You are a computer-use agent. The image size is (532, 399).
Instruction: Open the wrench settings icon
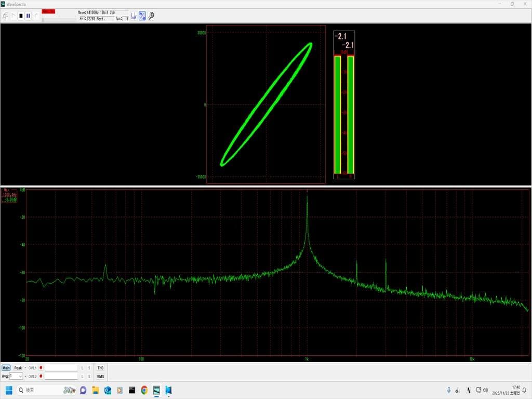pyautogui.click(x=151, y=16)
